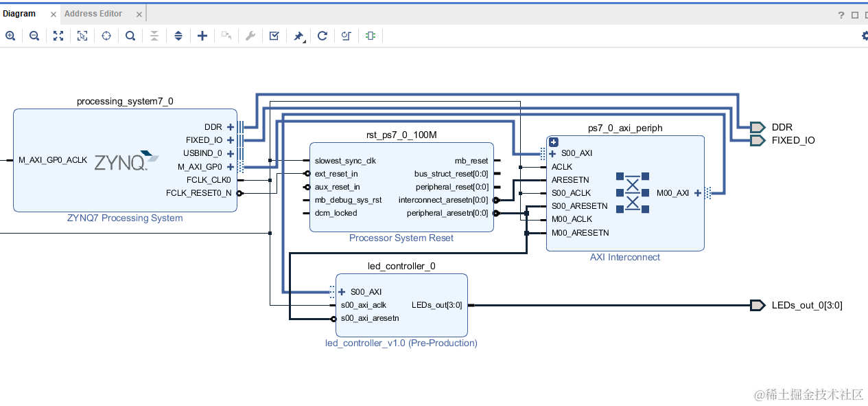
Task: Add IP using the plus icon
Action: (202, 36)
